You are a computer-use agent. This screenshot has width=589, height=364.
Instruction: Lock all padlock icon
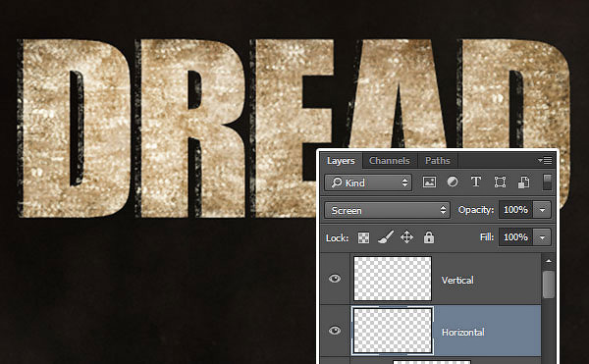(x=429, y=237)
